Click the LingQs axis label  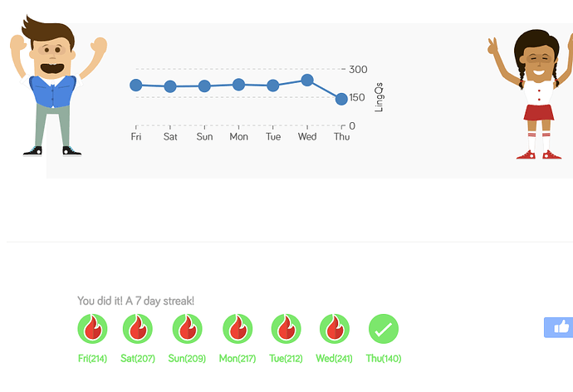tap(379, 97)
